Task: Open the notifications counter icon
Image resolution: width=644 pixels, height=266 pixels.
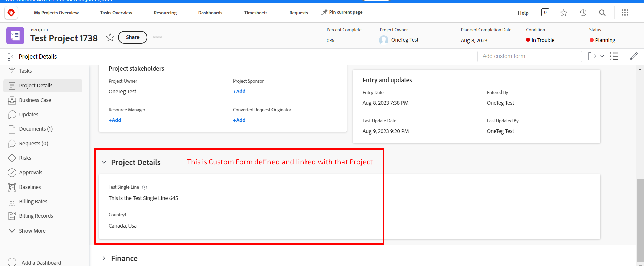Action: tap(545, 13)
